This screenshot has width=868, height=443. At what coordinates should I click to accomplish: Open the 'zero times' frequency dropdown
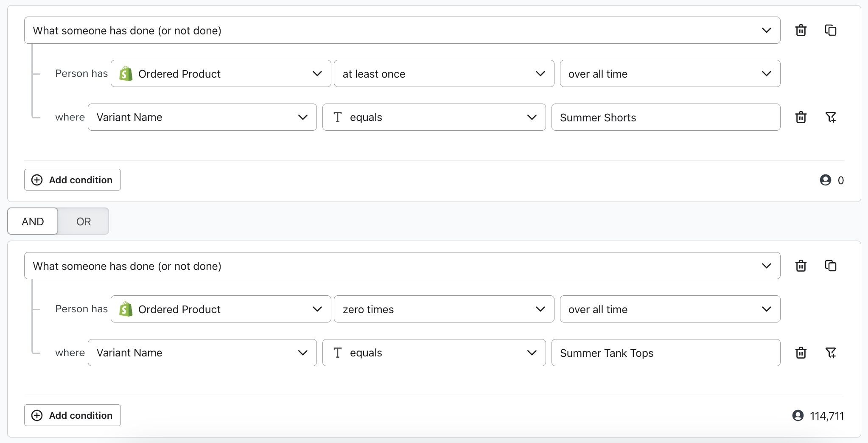pyautogui.click(x=444, y=309)
